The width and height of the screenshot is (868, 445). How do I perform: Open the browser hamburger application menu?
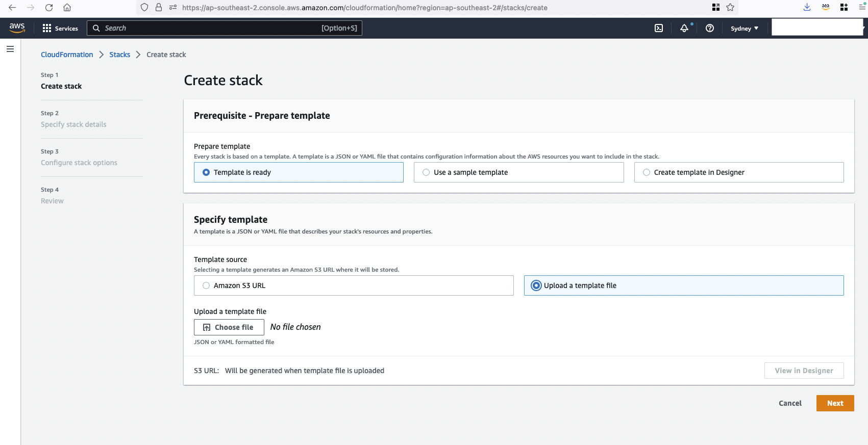pyautogui.click(x=862, y=7)
